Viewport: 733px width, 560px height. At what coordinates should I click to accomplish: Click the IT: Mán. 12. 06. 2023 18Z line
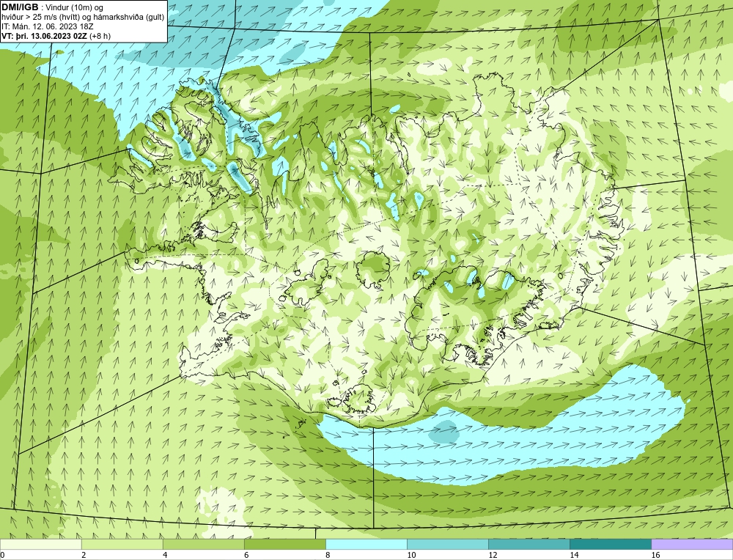pyautogui.click(x=47, y=26)
